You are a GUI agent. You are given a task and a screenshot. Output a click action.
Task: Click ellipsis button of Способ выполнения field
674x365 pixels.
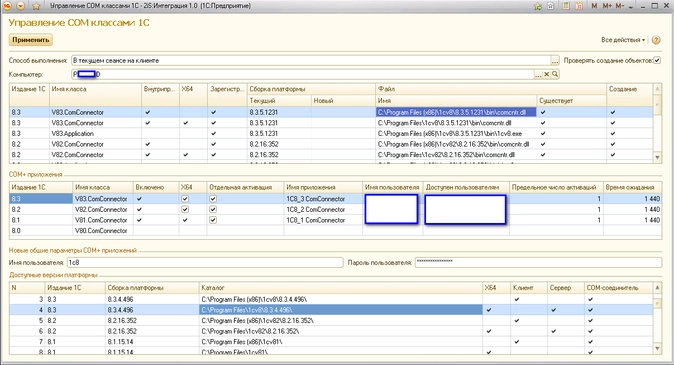coord(555,61)
